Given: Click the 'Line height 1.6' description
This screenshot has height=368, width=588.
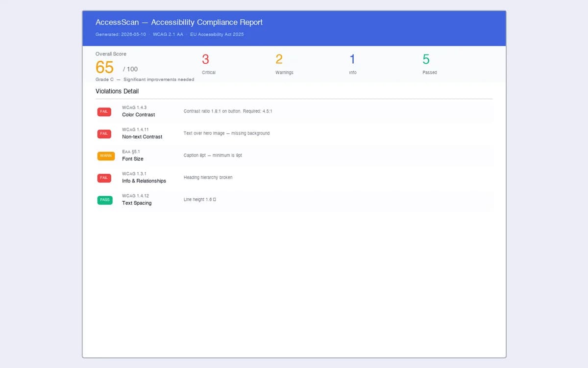Looking at the screenshot, I should pyautogui.click(x=200, y=200).
